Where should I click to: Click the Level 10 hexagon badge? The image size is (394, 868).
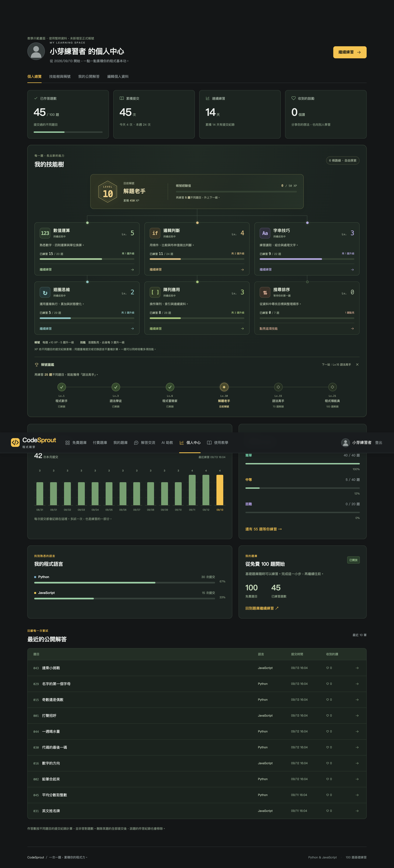click(x=108, y=192)
